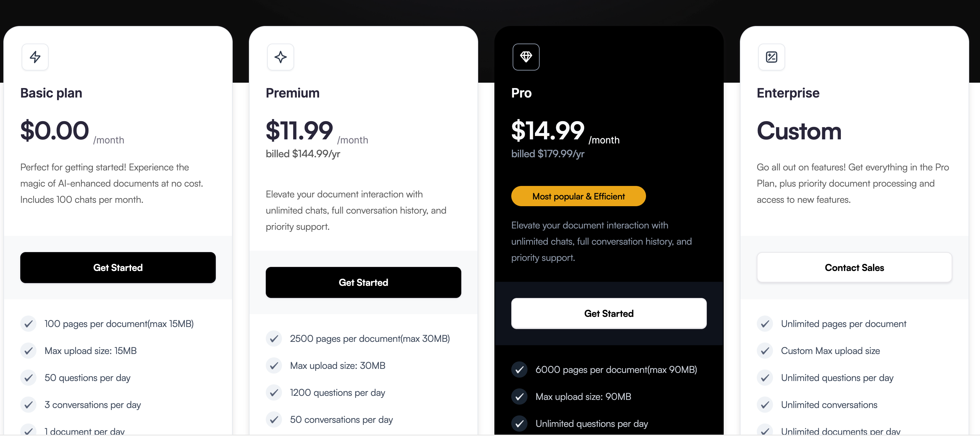Click checkmark beside Max upload size: 90MB

tap(519, 397)
